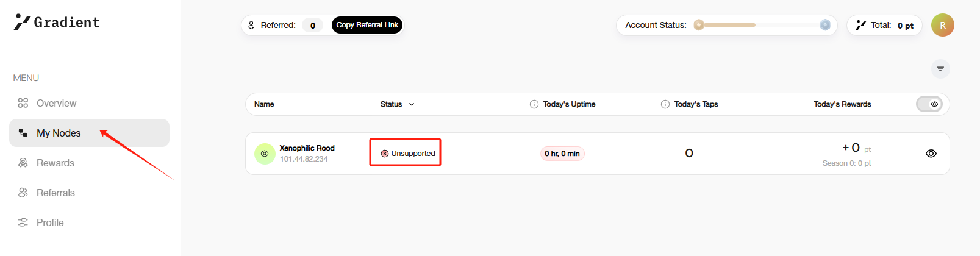Go to the Overview menu item
Image resolution: width=980 pixels, height=256 pixels.
[56, 103]
